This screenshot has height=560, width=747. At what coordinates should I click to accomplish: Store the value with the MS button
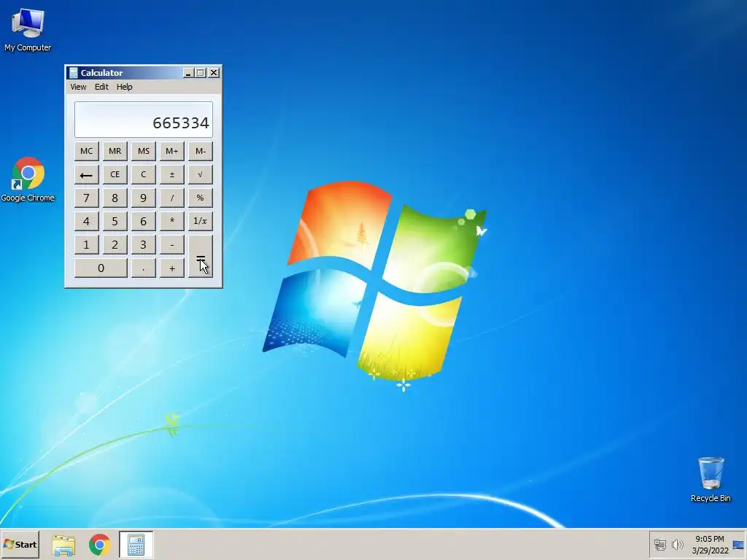click(x=144, y=152)
